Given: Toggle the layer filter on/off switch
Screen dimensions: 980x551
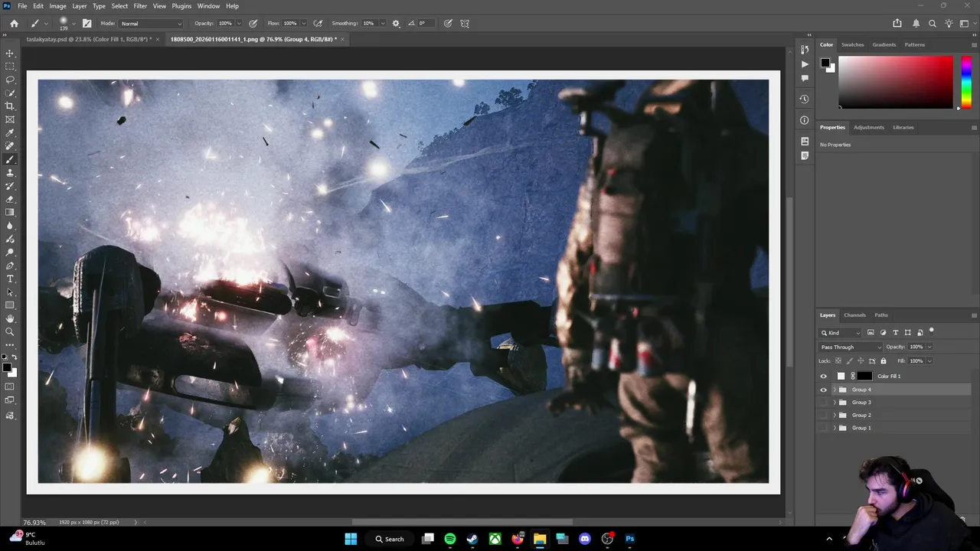Looking at the screenshot, I should coord(931,331).
